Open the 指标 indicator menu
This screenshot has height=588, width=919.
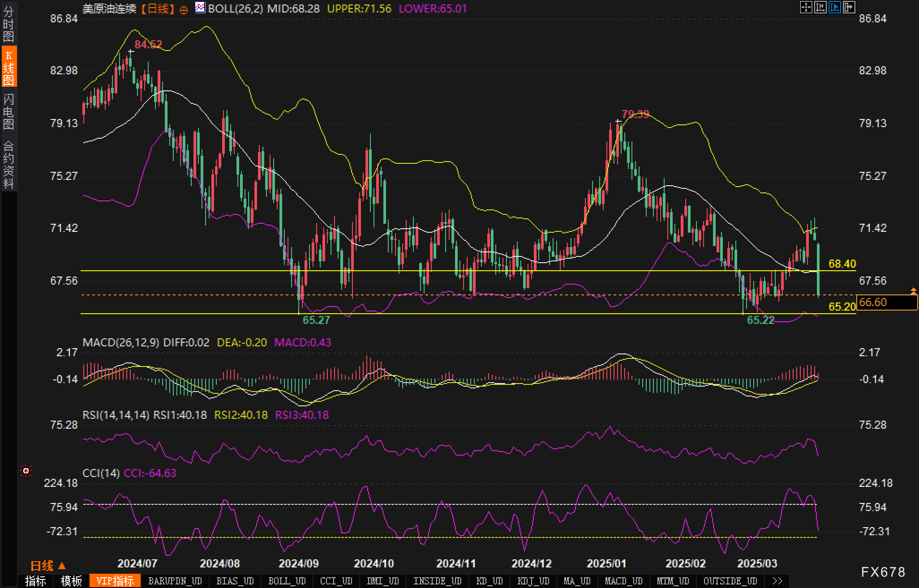pos(35,581)
